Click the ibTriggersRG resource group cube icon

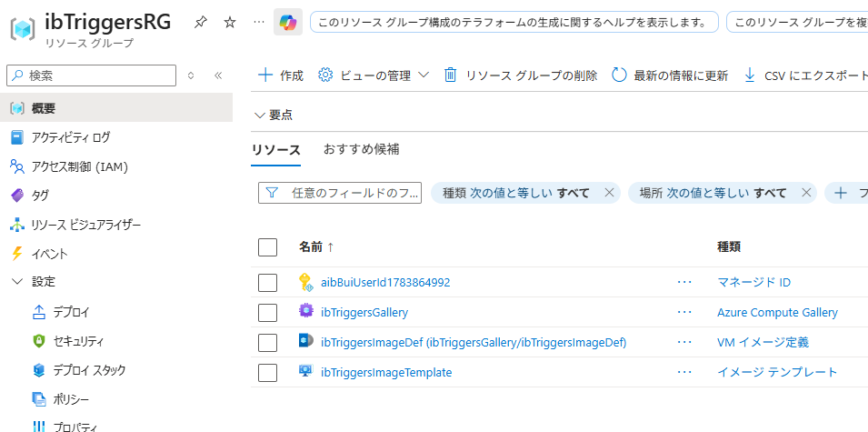click(x=24, y=29)
